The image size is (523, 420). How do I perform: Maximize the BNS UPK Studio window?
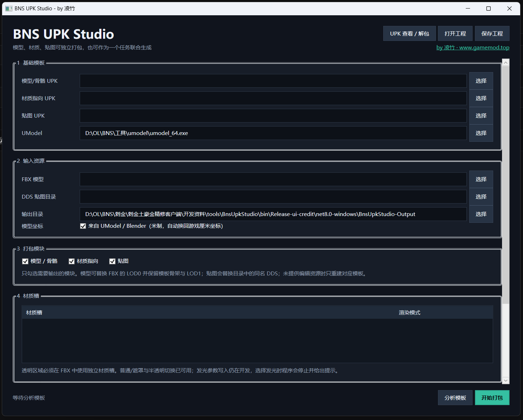(489, 9)
